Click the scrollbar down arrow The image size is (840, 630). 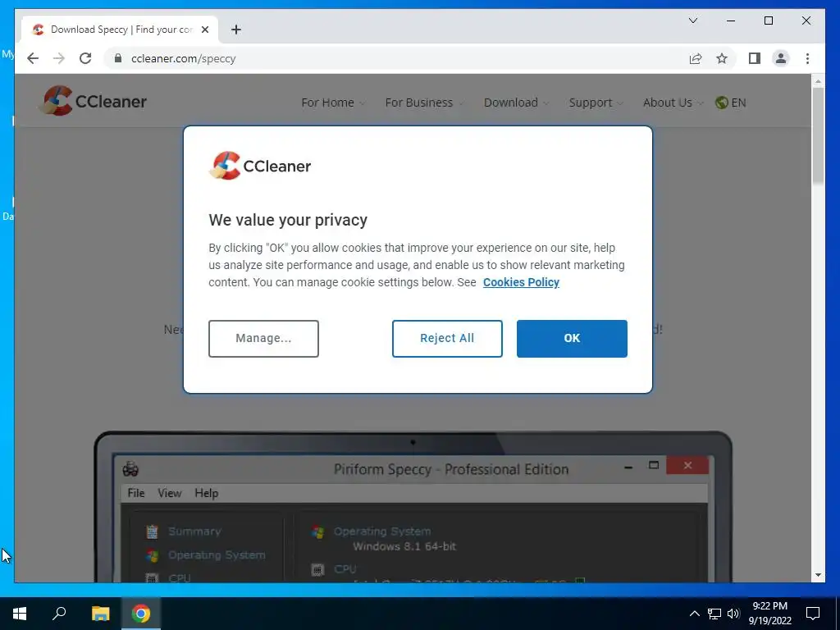[x=818, y=575]
